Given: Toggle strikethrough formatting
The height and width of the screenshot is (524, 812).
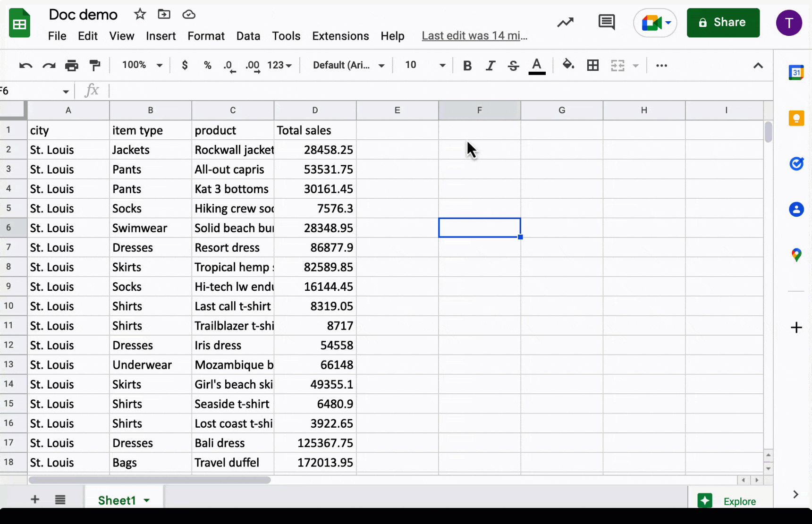Looking at the screenshot, I should tap(513, 65).
